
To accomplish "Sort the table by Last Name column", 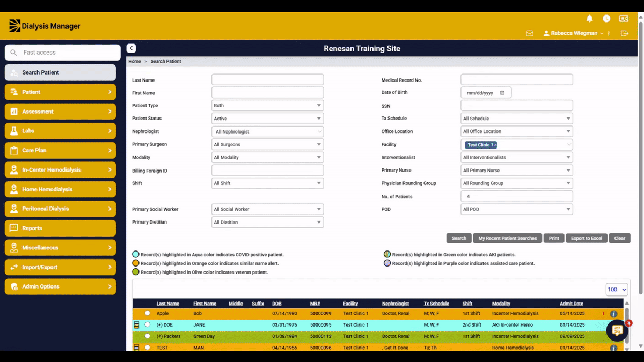I will click(168, 304).
